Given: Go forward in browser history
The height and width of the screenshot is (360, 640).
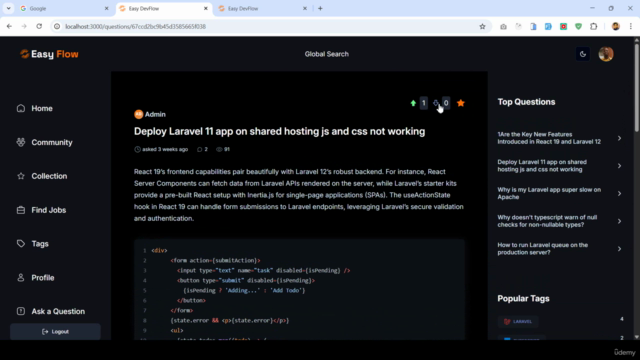Looking at the screenshot, I should click(24, 27).
